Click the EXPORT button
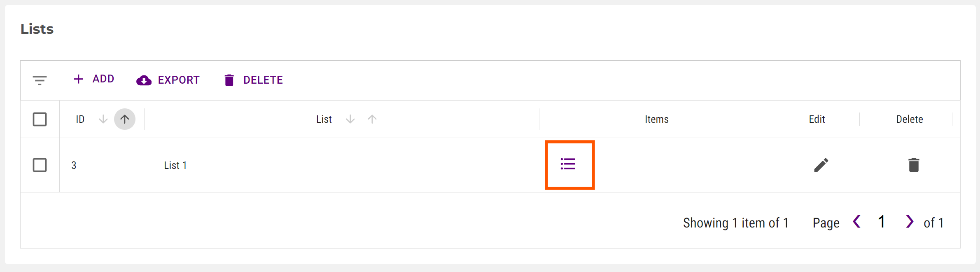The width and height of the screenshot is (980, 272). click(x=168, y=80)
